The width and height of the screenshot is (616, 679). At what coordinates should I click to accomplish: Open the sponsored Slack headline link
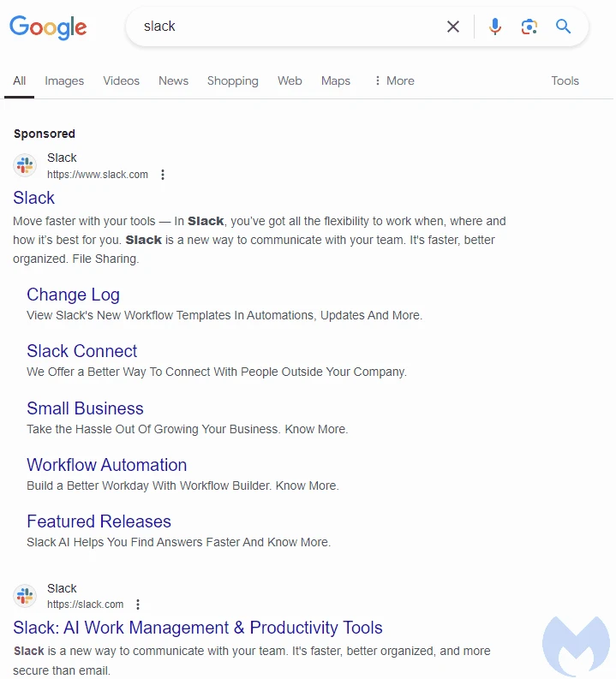point(33,198)
